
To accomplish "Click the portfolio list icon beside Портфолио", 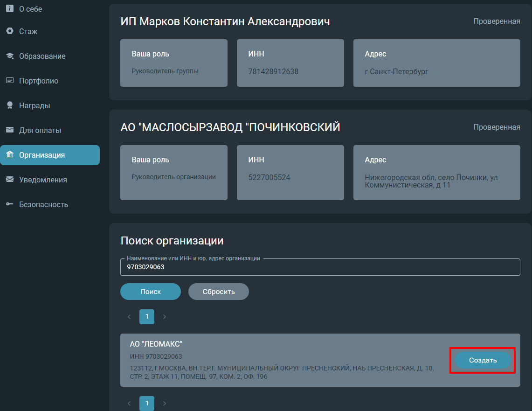I will (10, 80).
